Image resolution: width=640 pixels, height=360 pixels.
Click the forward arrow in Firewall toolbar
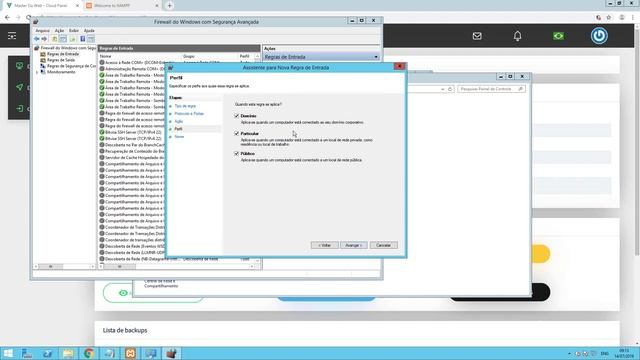44,39
